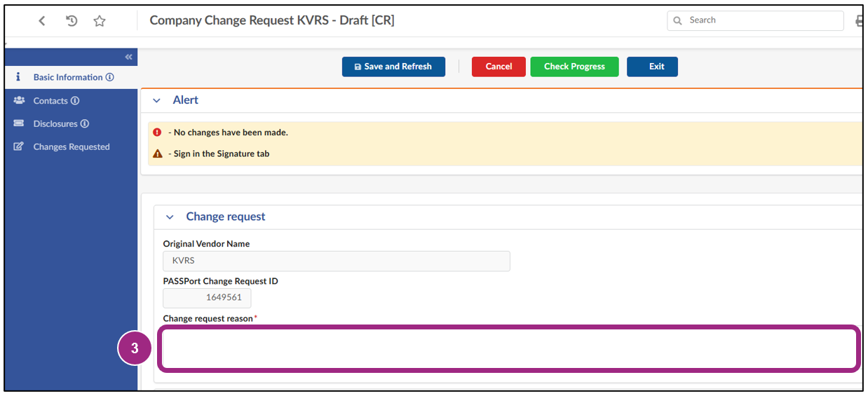Collapse the Alert section chevron
This screenshot has width=868, height=396.
(157, 101)
